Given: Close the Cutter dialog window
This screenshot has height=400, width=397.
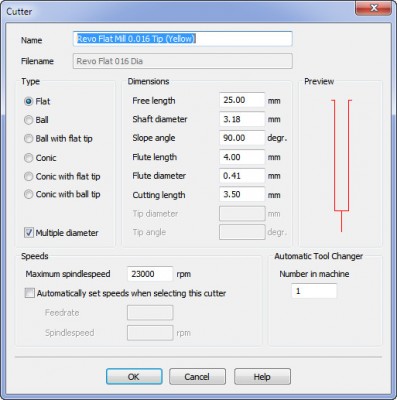Looking at the screenshot, I should click(x=373, y=8).
